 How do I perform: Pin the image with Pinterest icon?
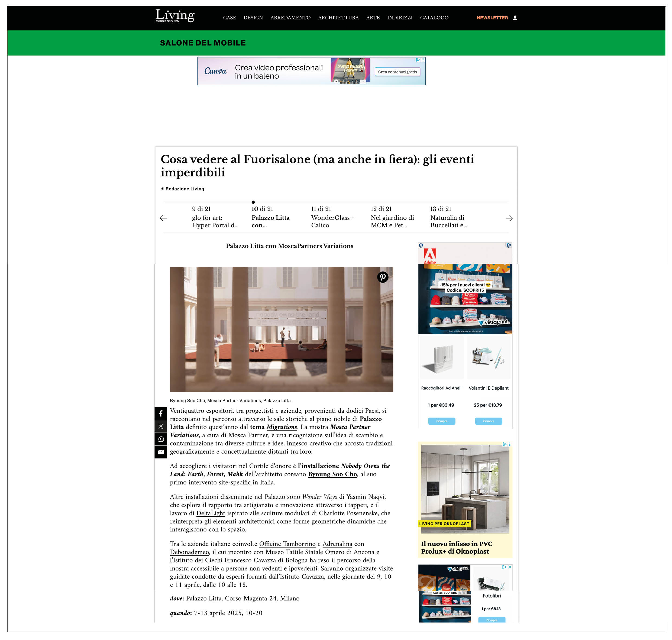click(x=383, y=277)
